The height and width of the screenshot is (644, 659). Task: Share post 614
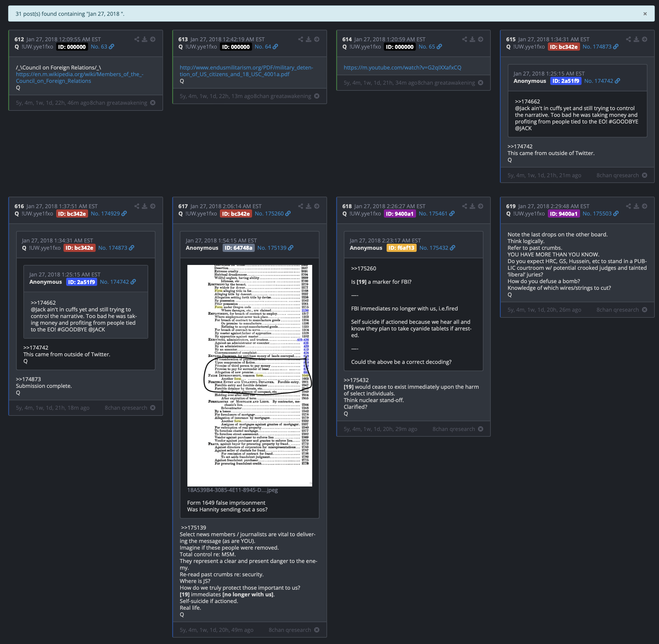click(464, 39)
